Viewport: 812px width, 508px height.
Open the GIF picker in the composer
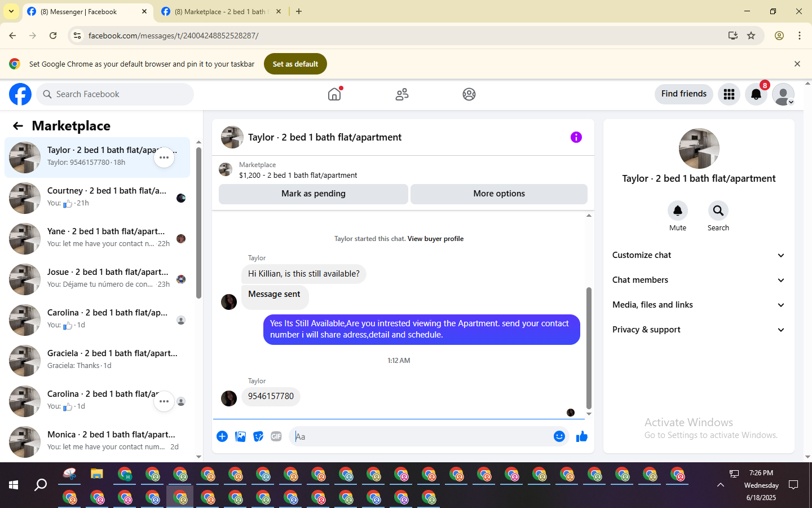pos(276,436)
